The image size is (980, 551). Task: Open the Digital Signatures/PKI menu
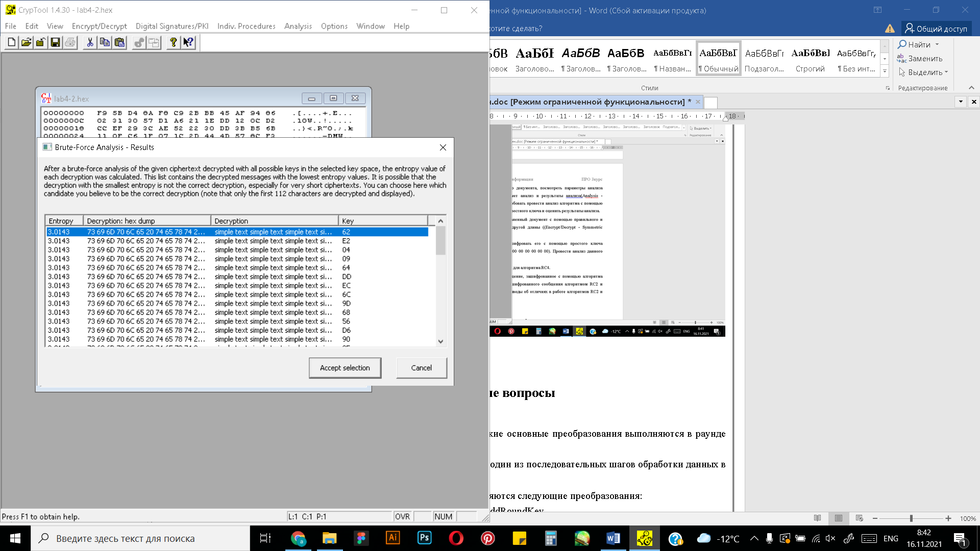[172, 26]
